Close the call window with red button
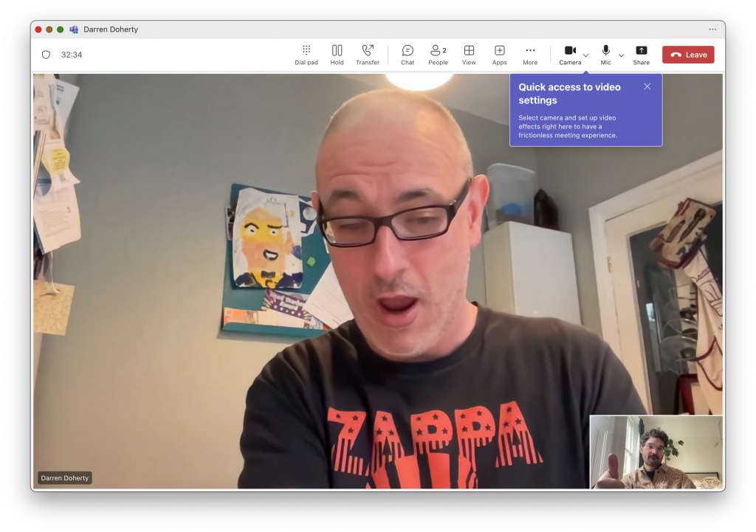The image size is (756, 532). point(38,30)
